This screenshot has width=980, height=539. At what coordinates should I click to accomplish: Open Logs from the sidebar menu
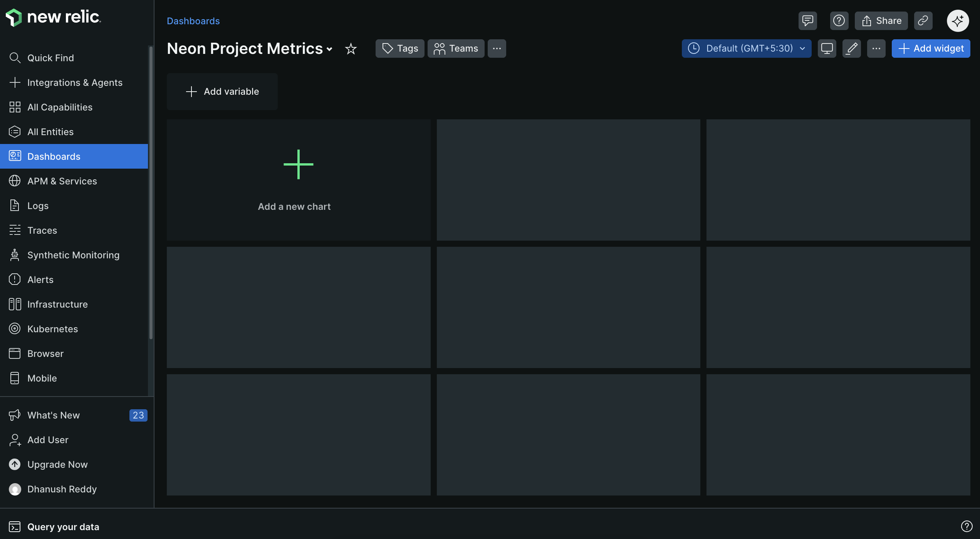(x=38, y=206)
